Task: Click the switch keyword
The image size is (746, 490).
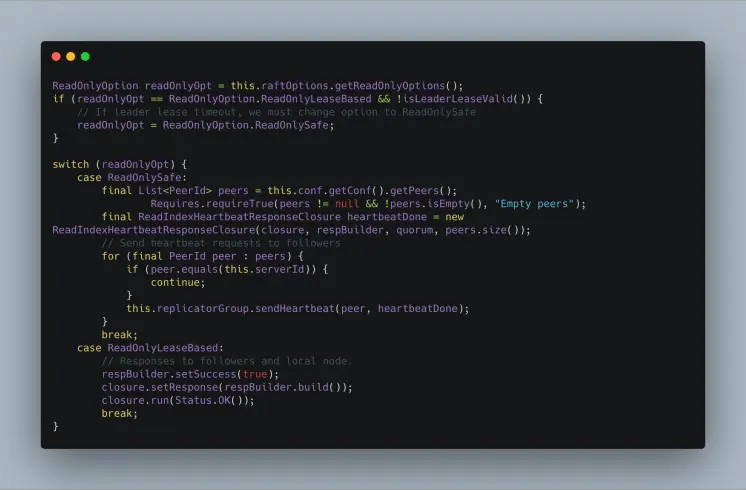Action: pos(71,165)
